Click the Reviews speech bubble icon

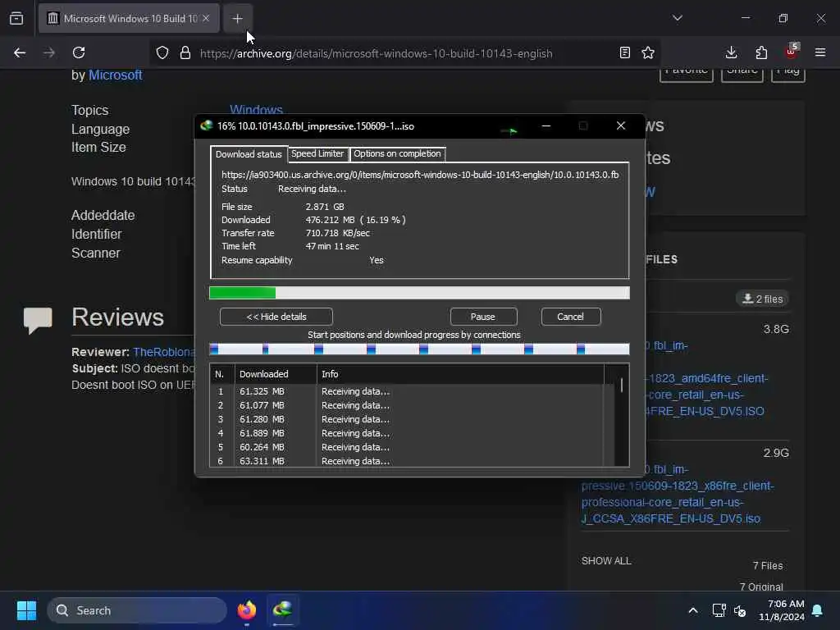(x=38, y=320)
